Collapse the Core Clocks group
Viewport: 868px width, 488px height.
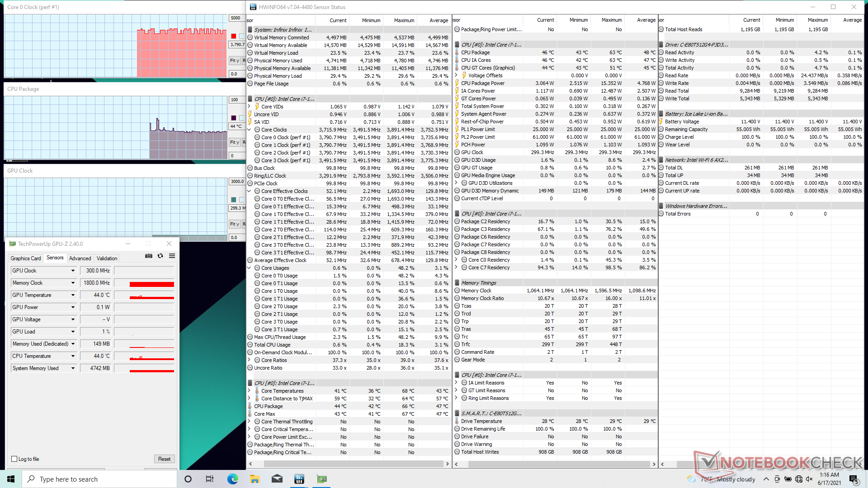(x=249, y=130)
